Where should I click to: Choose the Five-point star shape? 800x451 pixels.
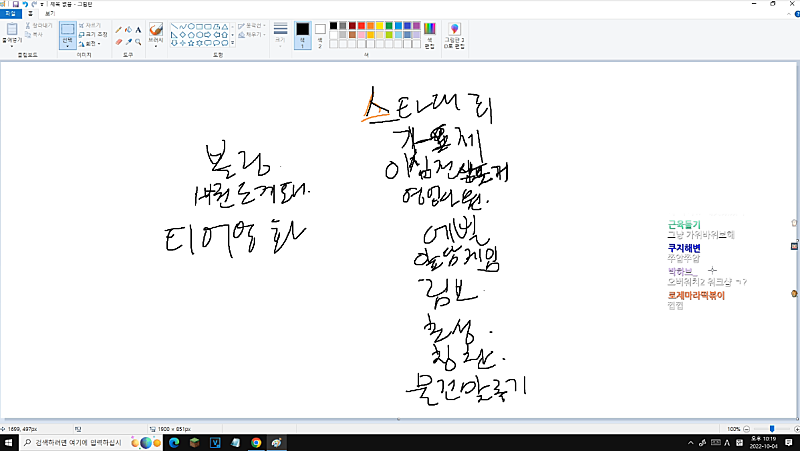191,43
